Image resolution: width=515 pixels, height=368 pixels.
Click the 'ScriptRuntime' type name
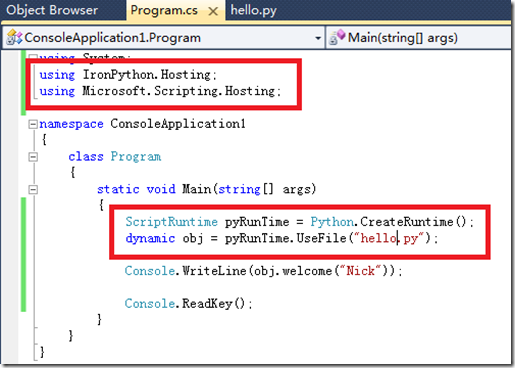(171, 222)
